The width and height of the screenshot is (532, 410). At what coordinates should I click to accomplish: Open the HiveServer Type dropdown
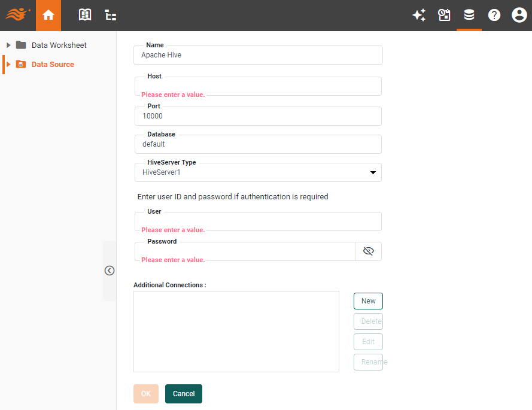click(x=373, y=172)
